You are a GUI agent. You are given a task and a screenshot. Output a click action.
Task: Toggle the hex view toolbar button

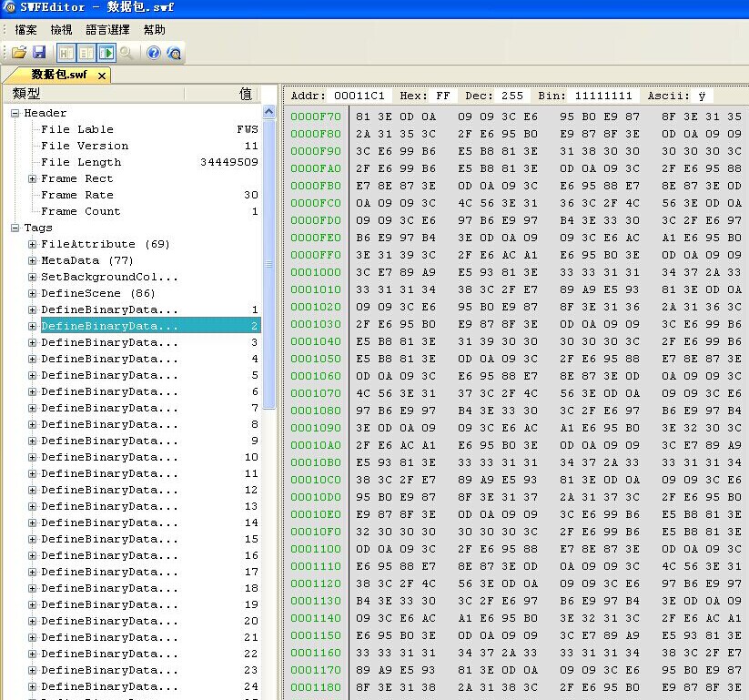pos(66,53)
